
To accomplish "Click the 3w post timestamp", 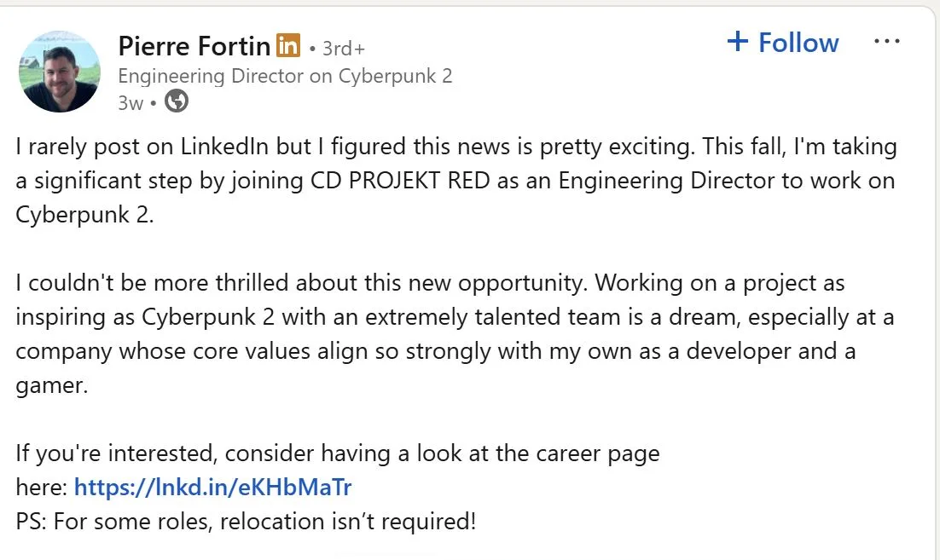I will pyautogui.click(x=131, y=103).
